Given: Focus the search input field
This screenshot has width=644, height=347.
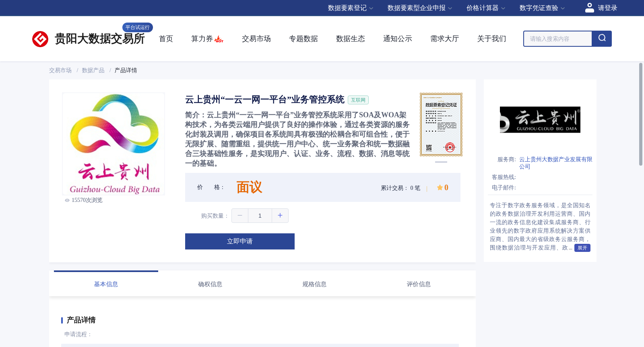Looking at the screenshot, I should [558, 39].
